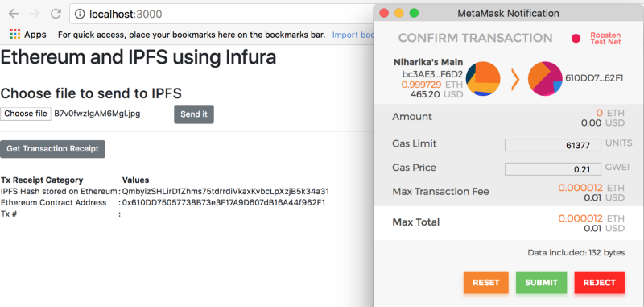Click the Ropsten Test Net label
This screenshot has width=644, height=307.
[606, 39]
